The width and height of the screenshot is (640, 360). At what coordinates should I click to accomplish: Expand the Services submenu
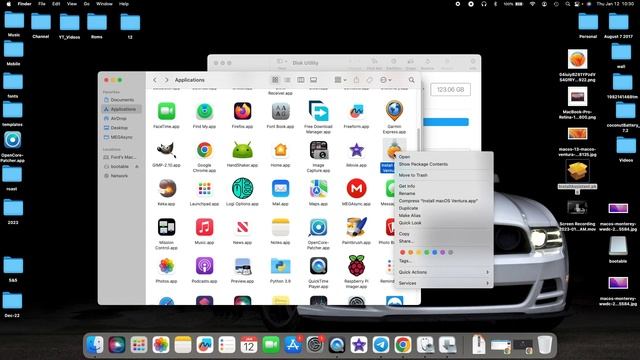tap(444, 283)
